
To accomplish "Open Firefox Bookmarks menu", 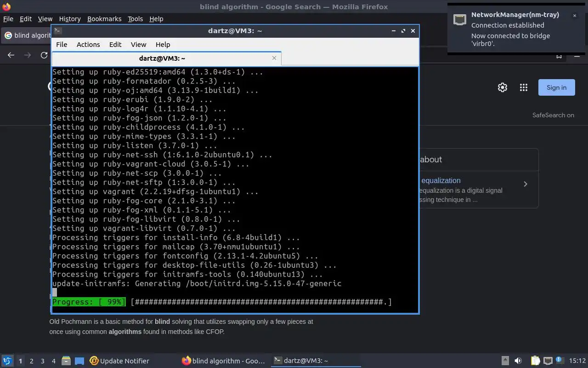I will tap(104, 19).
